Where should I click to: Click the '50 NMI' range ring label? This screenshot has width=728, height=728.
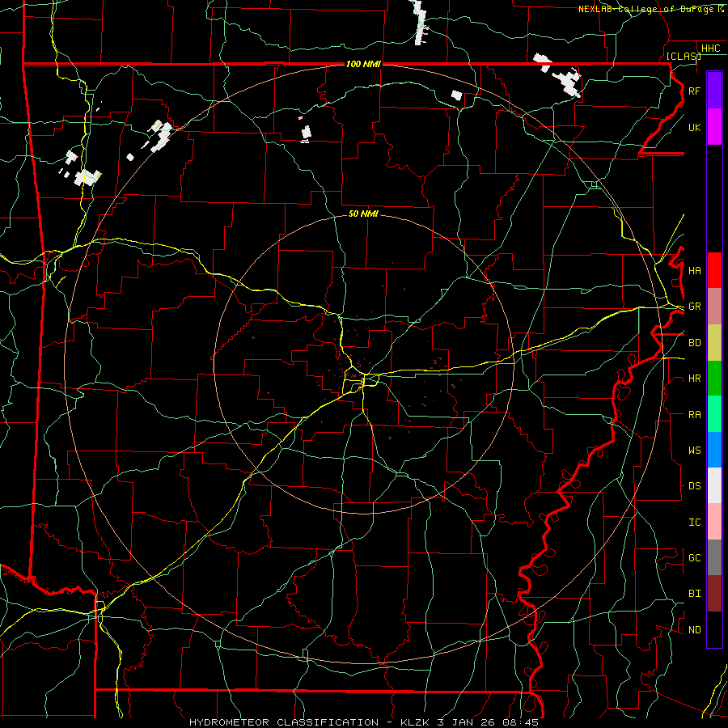click(x=363, y=214)
